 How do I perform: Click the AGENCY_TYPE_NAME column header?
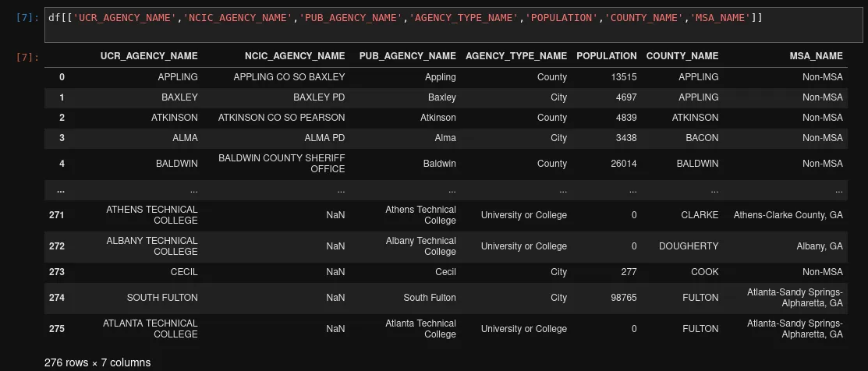515,56
